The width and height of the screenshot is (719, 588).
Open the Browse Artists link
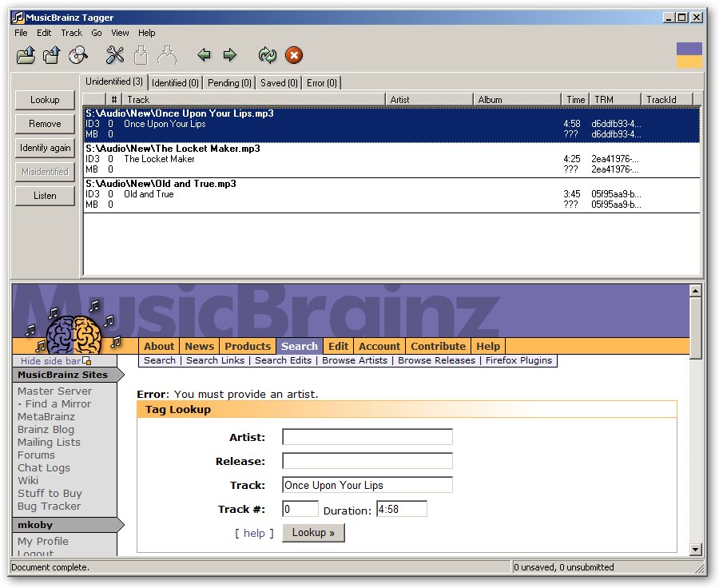pos(355,360)
